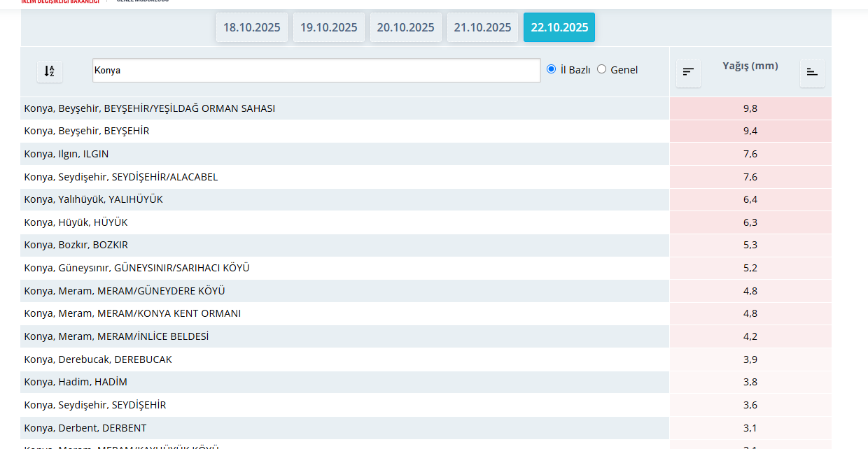This screenshot has height=449, width=868.
Task: Sort rainfall ascending with right sort icon
Action: 812,72
